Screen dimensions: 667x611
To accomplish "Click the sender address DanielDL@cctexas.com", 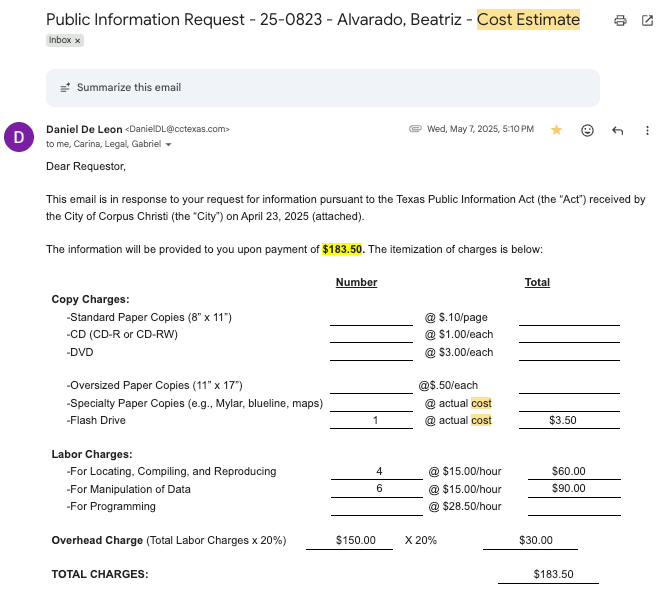I will pos(178,129).
